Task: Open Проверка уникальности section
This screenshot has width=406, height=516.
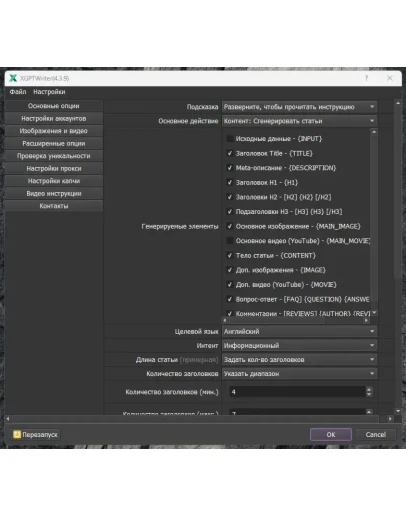Action: [x=54, y=156]
